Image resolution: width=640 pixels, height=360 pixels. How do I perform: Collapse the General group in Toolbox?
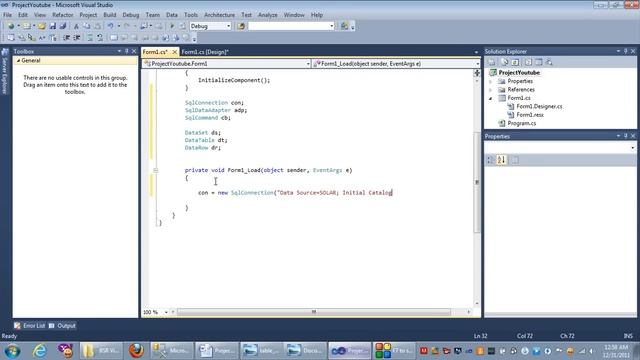tap(18, 60)
